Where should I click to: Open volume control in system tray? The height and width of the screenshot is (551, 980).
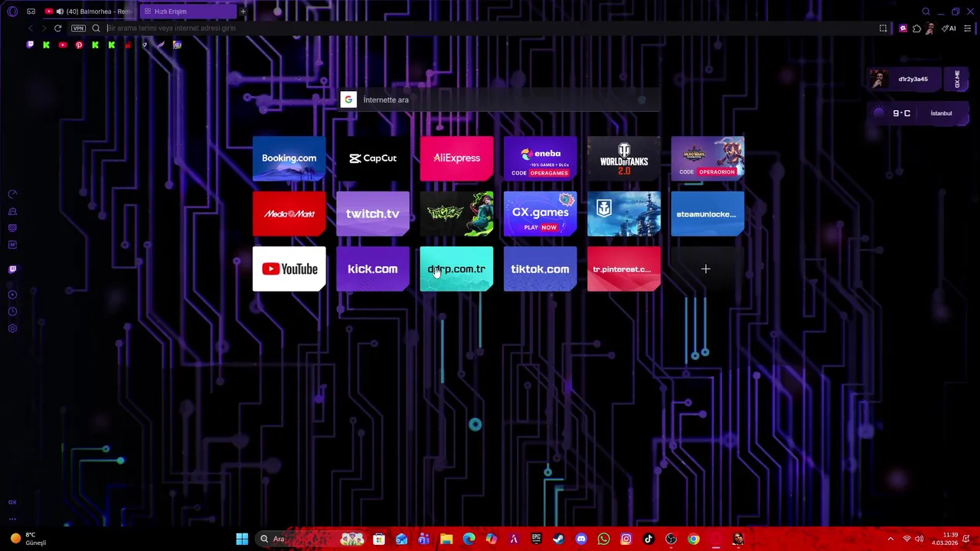click(x=919, y=540)
